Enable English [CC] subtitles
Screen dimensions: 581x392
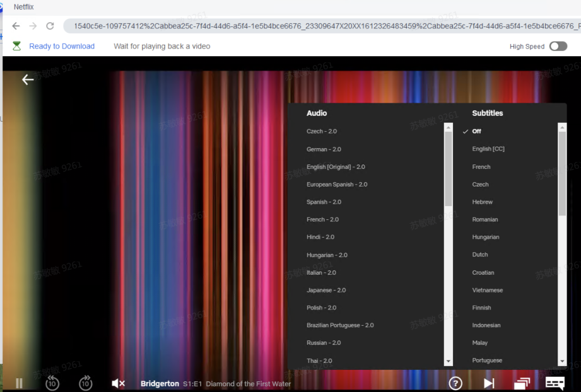[488, 149]
